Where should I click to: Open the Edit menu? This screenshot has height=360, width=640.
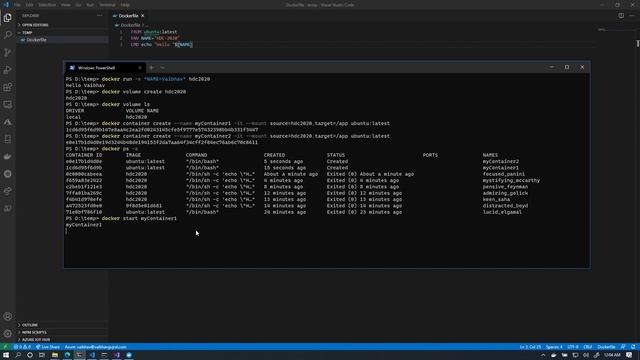click(29, 5)
